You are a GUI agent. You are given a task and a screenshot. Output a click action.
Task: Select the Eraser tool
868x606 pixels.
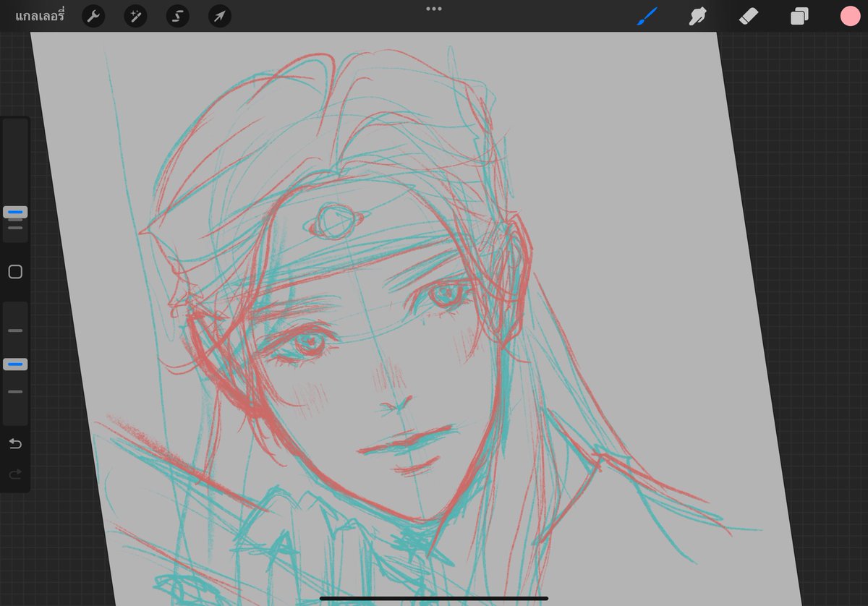coord(749,16)
